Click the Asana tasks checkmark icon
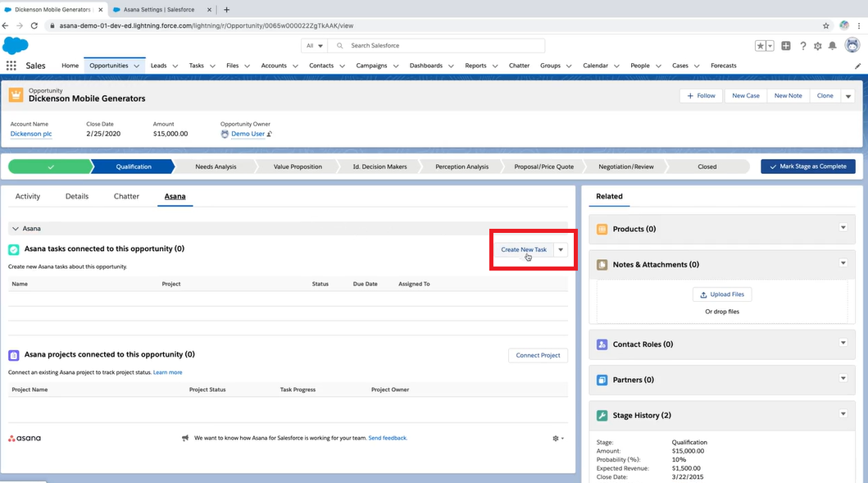 click(14, 250)
